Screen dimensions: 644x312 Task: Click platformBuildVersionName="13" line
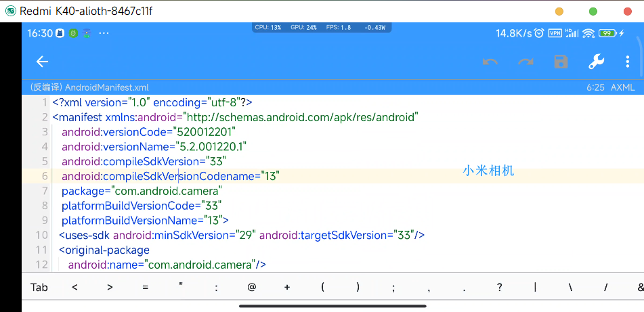pos(146,221)
